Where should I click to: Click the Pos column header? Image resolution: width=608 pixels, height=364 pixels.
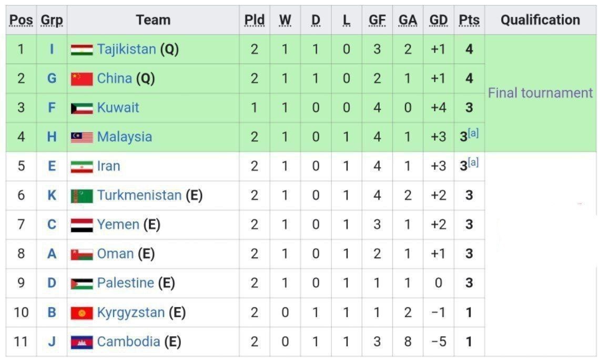tap(21, 20)
